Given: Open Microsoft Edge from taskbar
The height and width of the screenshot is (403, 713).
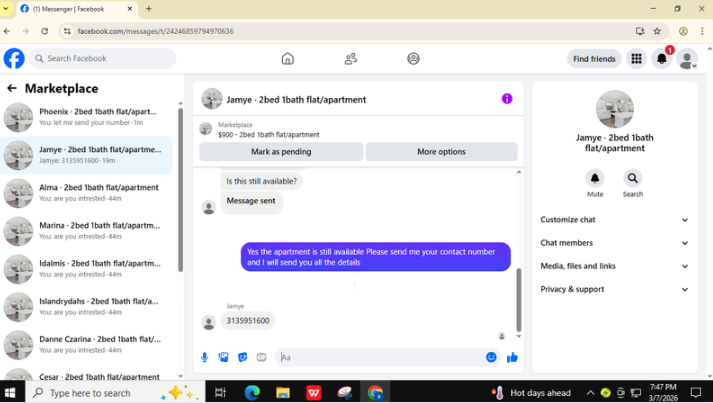Looking at the screenshot, I should pyautogui.click(x=252, y=392).
